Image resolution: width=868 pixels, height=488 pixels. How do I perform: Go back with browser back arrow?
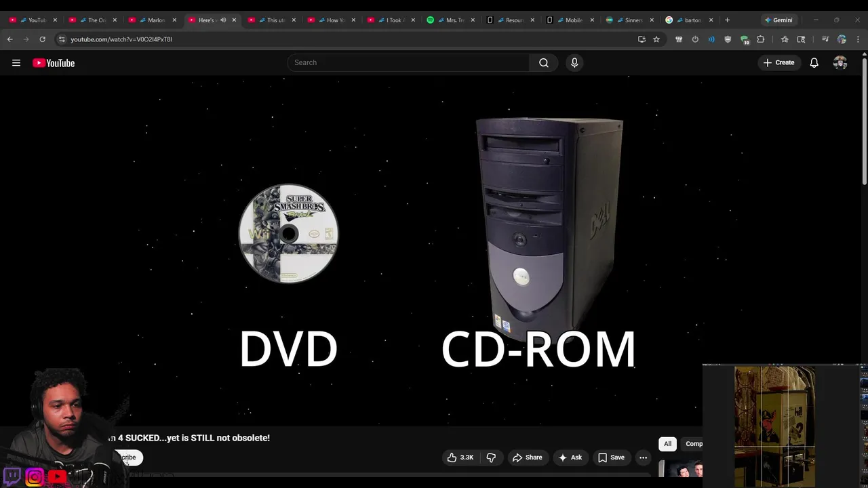pos(10,39)
